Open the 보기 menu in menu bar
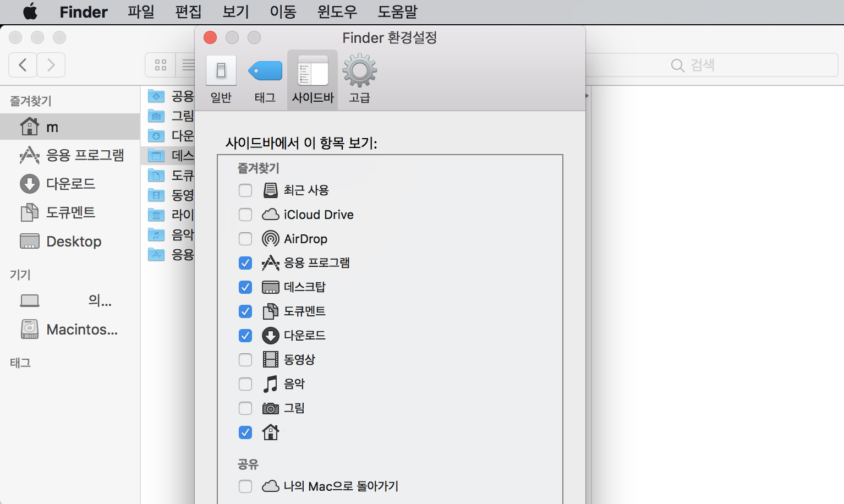This screenshot has width=844, height=504. click(x=235, y=12)
